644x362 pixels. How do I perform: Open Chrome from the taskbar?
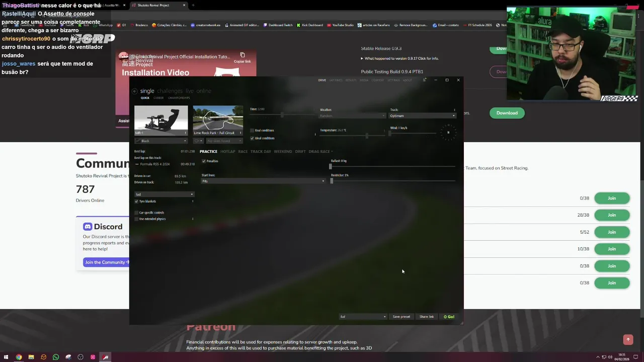19,357
